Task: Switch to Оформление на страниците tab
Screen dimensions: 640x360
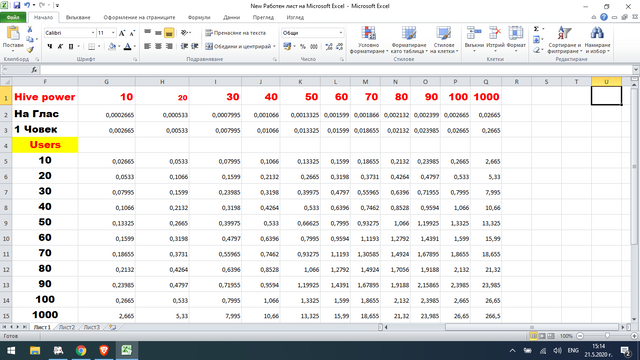Action: pos(139,18)
